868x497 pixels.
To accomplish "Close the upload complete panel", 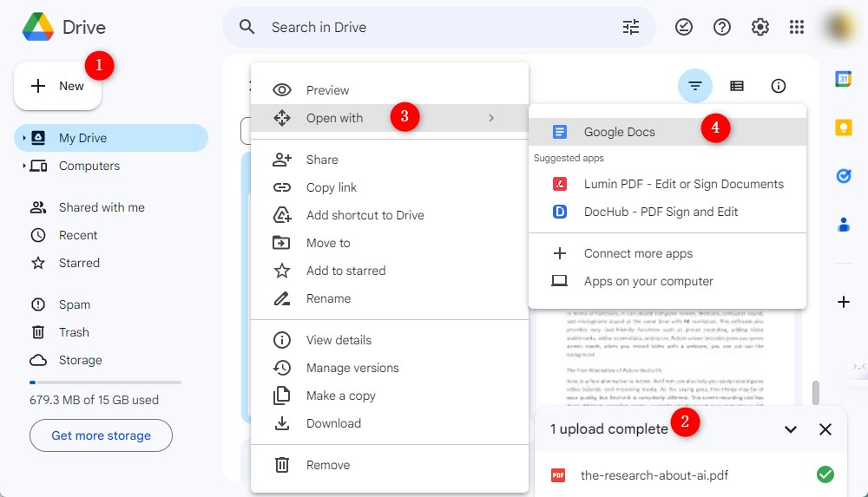I will (x=825, y=429).
